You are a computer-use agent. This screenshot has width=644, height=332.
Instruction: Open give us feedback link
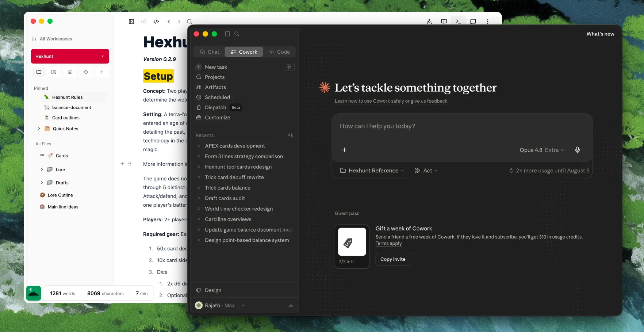click(x=429, y=101)
